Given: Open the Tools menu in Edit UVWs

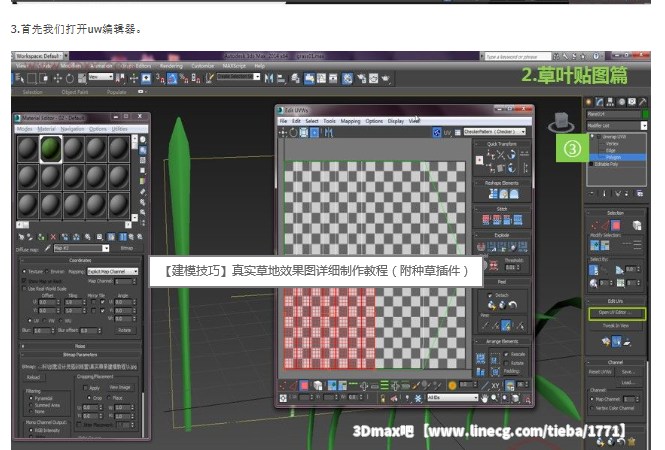Looking at the screenshot, I should [329, 121].
